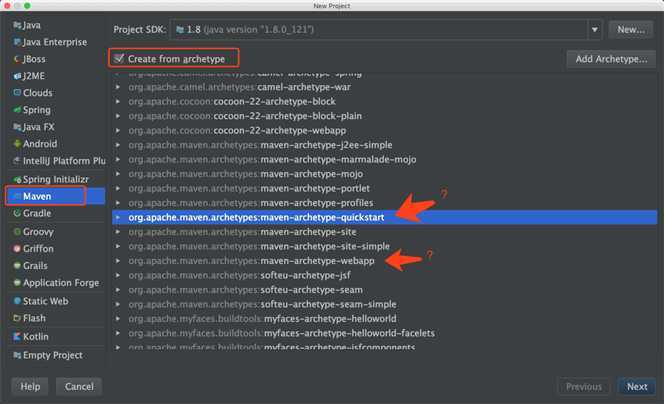Expand cocoon-22-archetype-webapp node

118,130
